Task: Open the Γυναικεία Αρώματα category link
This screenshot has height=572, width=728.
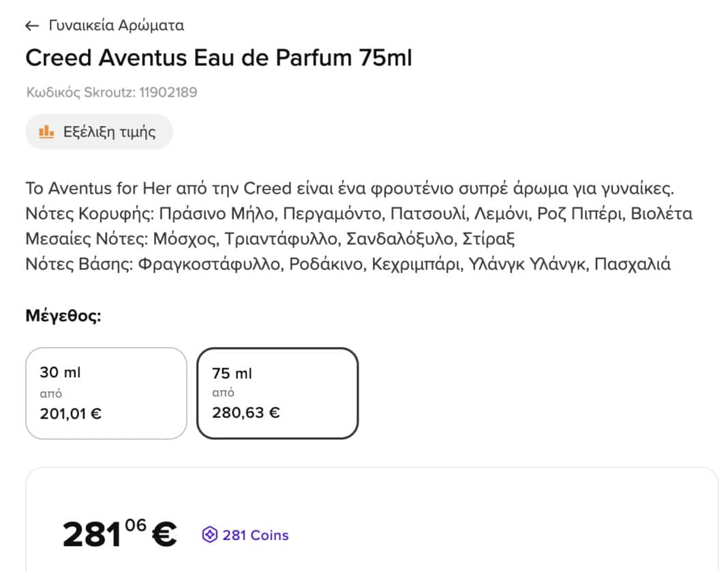Action: click(x=116, y=26)
